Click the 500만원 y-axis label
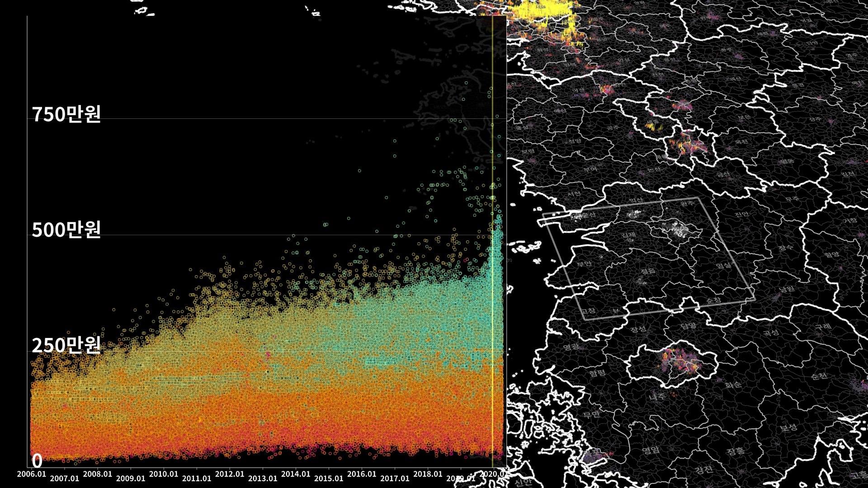868x488 pixels. [66, 230]
